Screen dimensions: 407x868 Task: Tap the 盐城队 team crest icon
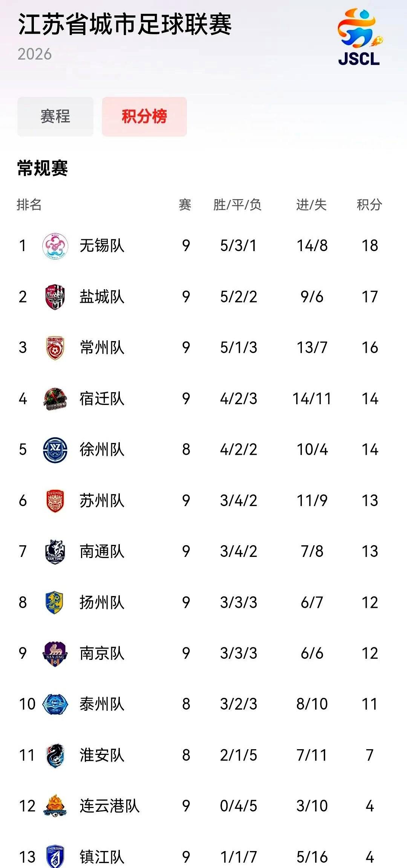55,297
